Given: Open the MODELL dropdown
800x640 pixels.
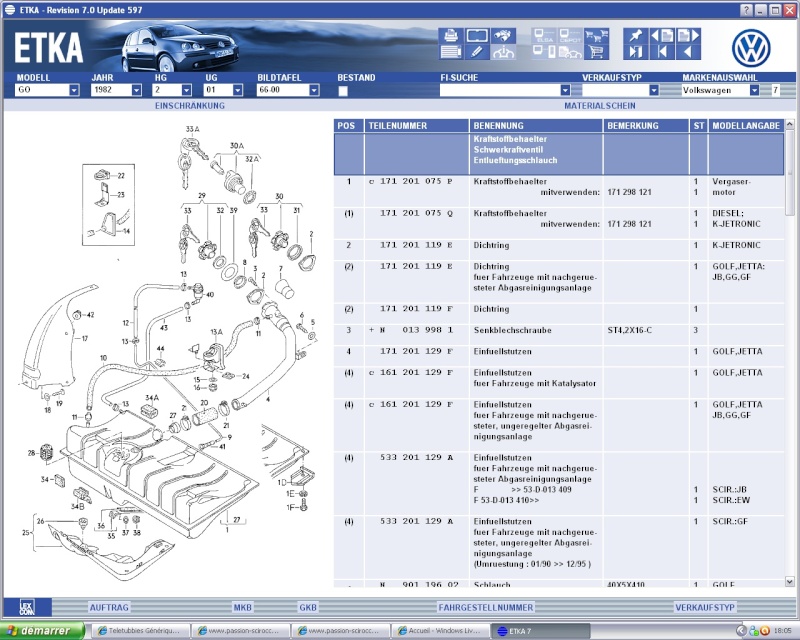Looking at the screenshot, I should coord(74,90).
